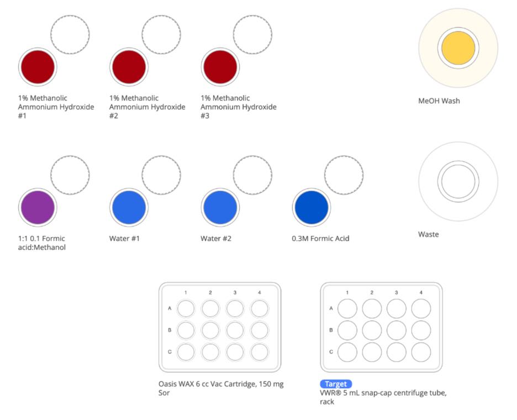The image size is (517, 420).
Task: Select empty dashed slot above 0.3M Formic Acid
Action: coord(343,175)
